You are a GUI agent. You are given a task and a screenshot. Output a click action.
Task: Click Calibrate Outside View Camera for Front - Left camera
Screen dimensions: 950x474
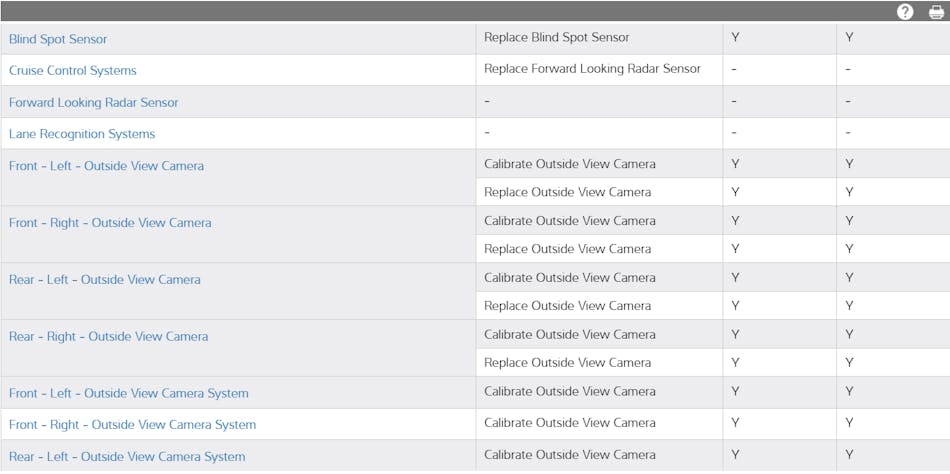point(570,164)
